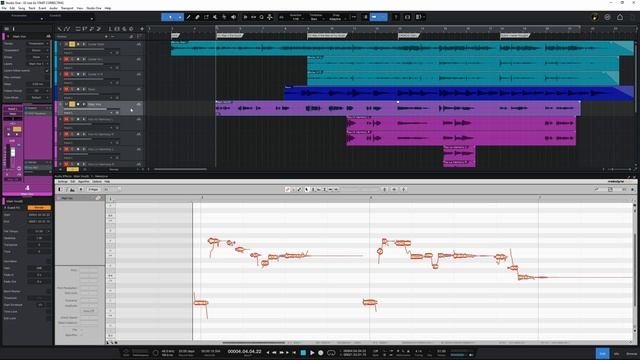The height and width of the screenshot is (360, 640).
Task: Open the Snap mode dropdown
Action: [x=337, y=19]
